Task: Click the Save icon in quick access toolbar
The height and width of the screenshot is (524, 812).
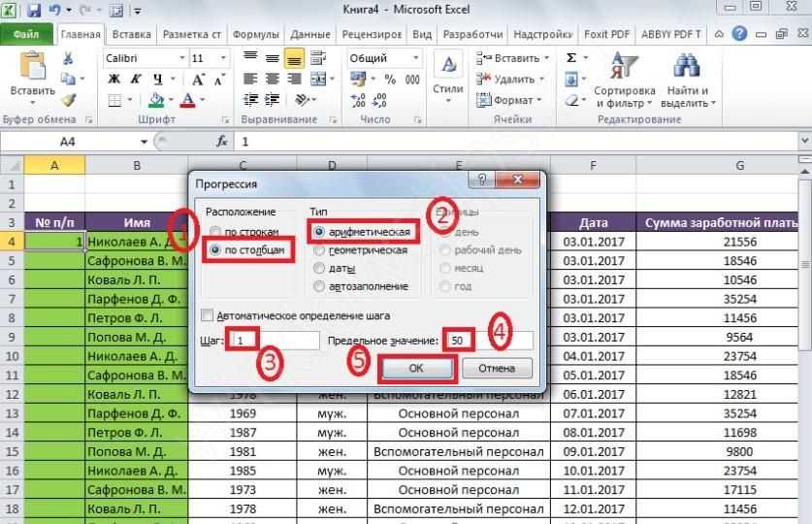Action: coord(34,11)
